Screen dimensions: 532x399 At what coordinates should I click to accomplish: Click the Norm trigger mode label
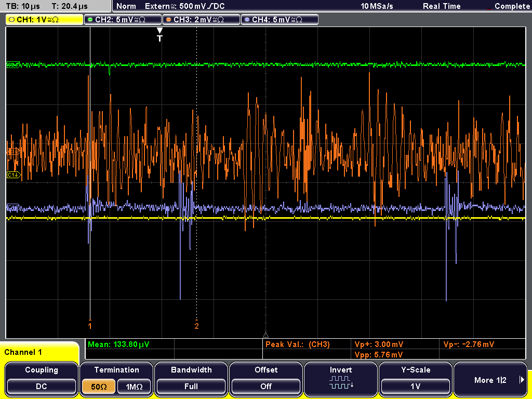126,6
